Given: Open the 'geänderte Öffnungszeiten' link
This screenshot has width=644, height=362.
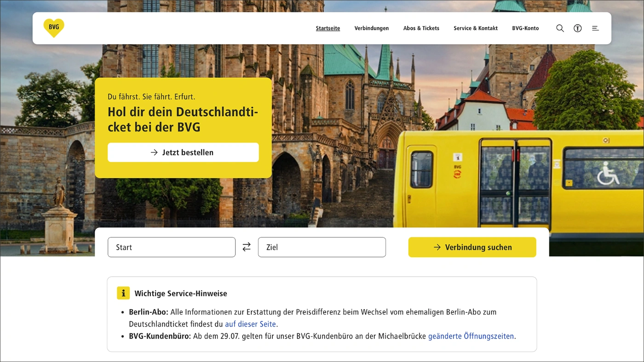Looking at the screenshot, I should 471,336.
